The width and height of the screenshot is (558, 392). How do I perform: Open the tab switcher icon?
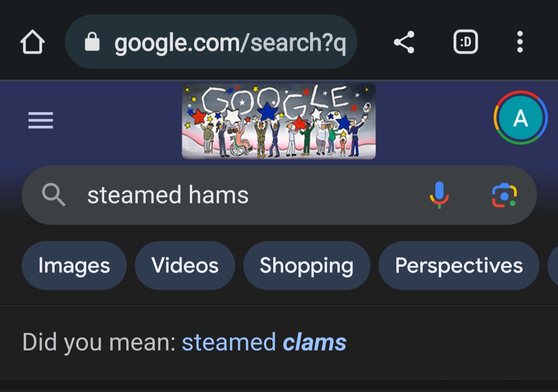465,42
